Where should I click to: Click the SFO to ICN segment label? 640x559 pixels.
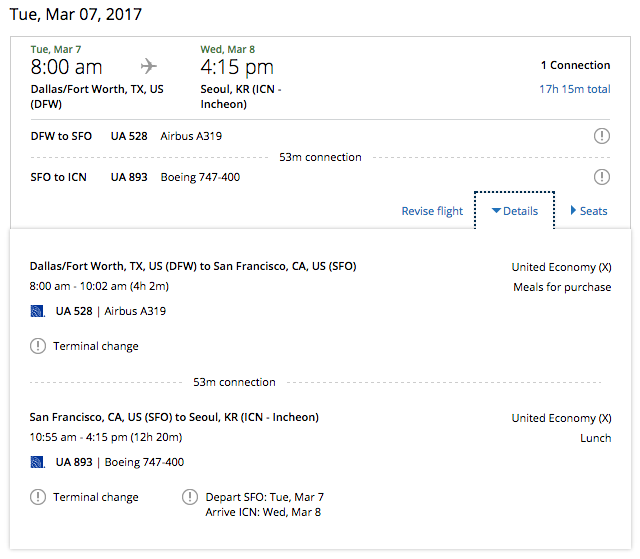point(58,177)
